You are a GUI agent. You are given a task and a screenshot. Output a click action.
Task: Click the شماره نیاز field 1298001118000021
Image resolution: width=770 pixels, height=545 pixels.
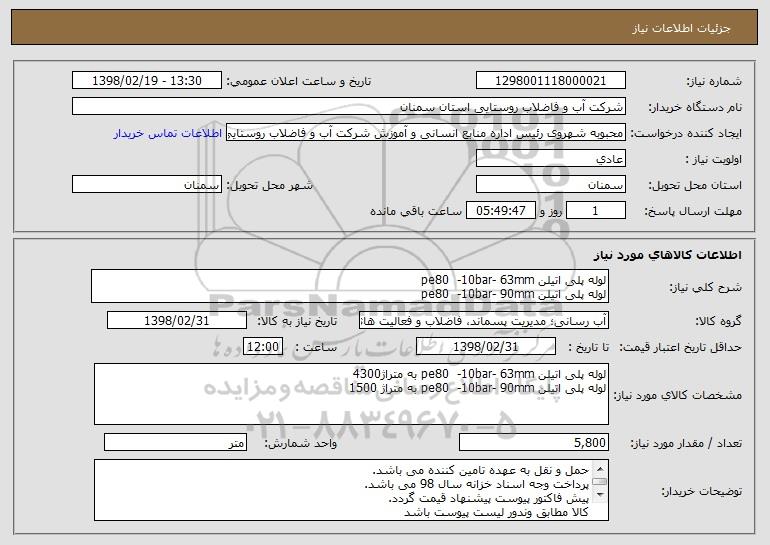click(x=550, y=81)
